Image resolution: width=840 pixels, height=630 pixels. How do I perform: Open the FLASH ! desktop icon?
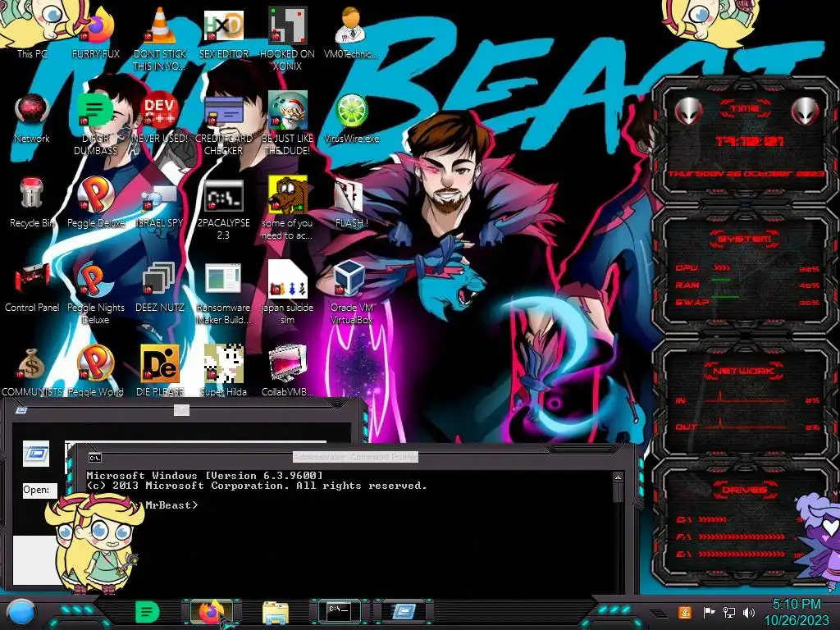pos(351,203)
